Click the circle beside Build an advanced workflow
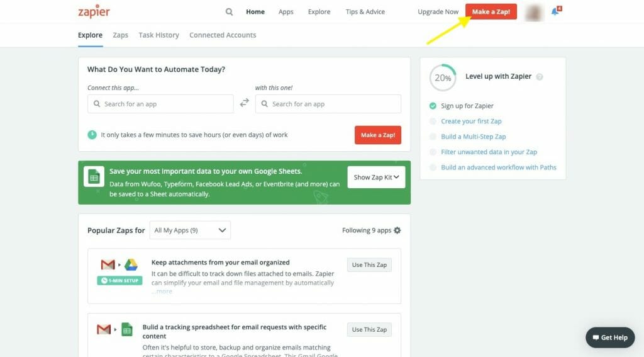 (433, 167)
